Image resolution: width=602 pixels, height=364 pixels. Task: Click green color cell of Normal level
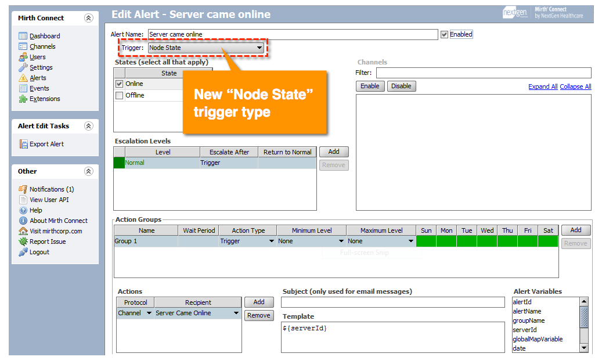pos(119,163)
